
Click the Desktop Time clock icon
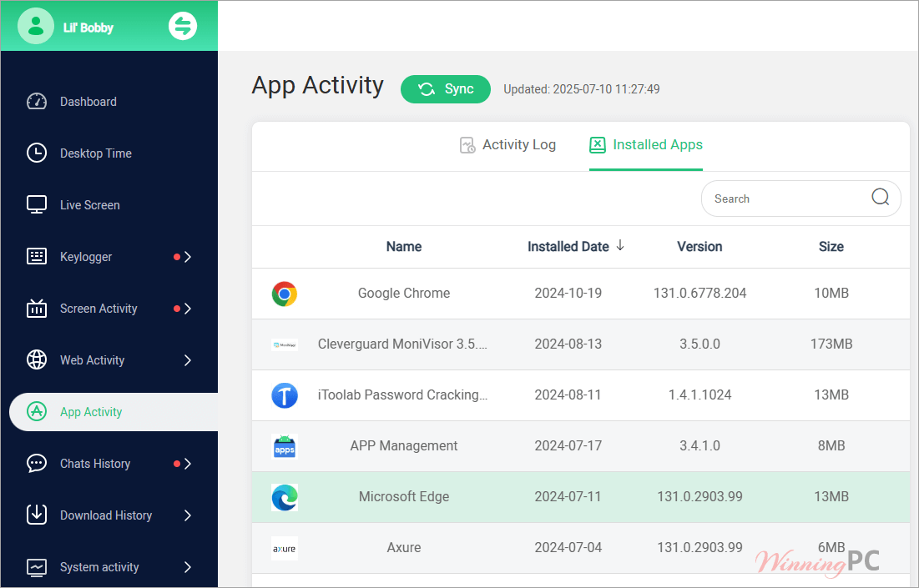tap(37, 153)
